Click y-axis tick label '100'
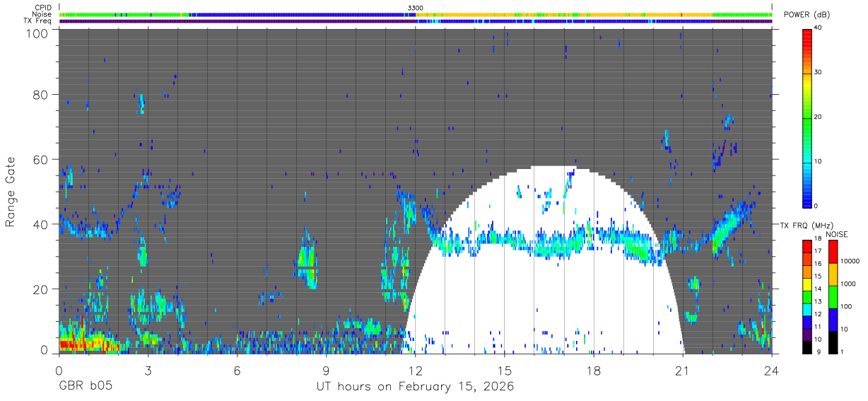Viewport: 868px width, 401px height. [37, 33]
